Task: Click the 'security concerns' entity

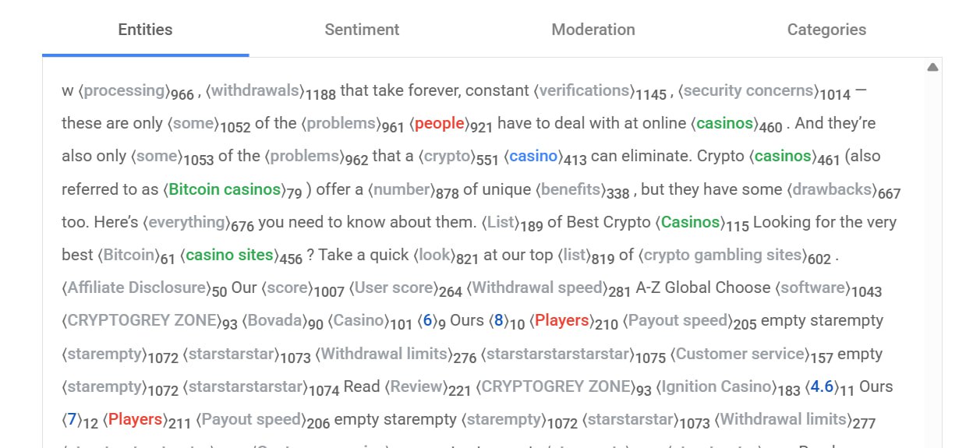Action: (748, 91)
